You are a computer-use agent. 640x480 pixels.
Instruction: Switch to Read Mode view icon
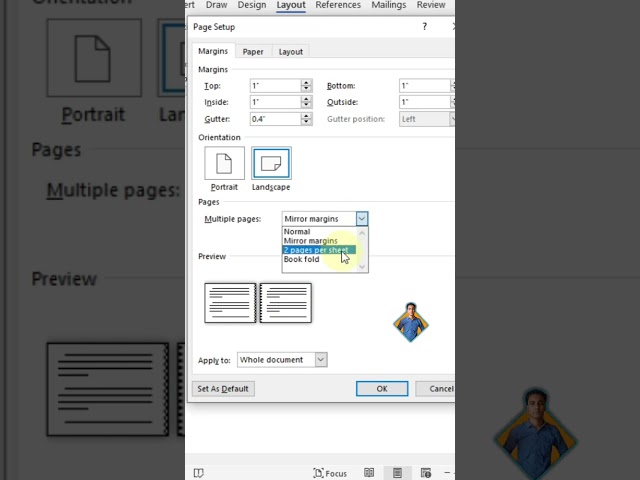pyautogui.click(x=369, y=473)
